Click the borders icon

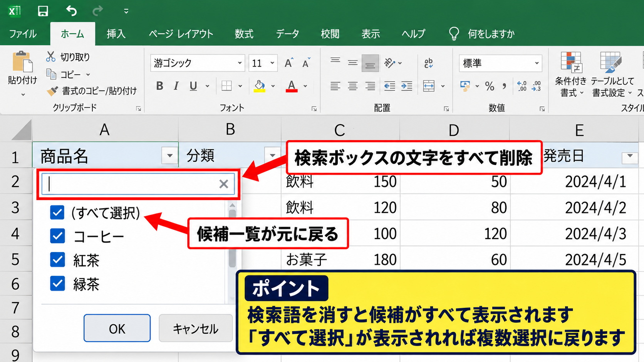(x=227, y=86)
